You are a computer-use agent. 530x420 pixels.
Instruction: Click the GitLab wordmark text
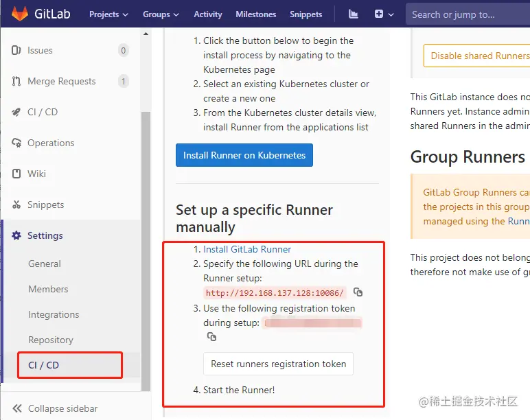pos(52,14)
